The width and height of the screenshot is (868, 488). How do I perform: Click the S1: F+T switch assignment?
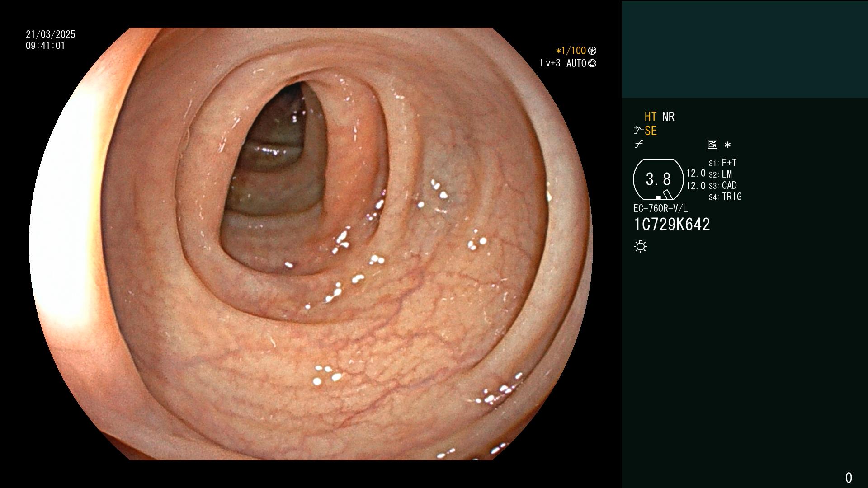(x=722, y=163)
